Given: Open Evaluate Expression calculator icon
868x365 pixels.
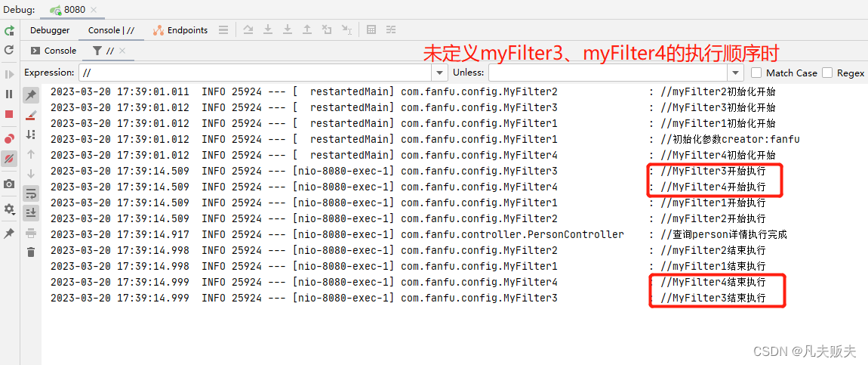Looking at the screenshot, I should 371,30.
